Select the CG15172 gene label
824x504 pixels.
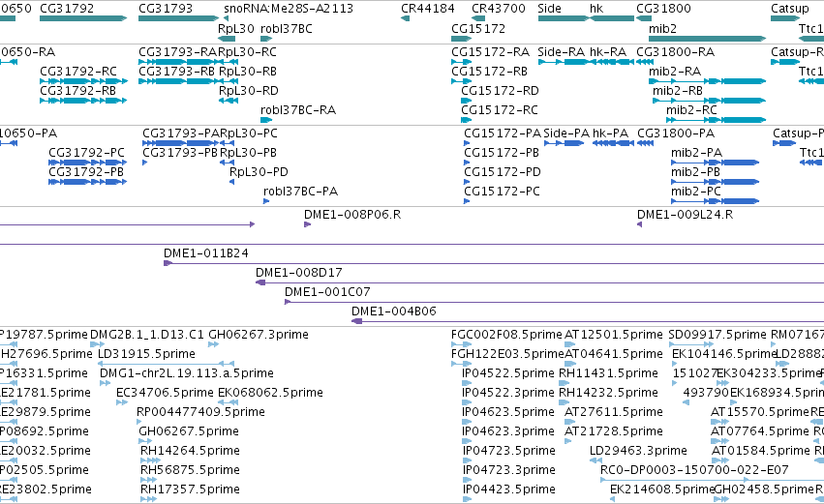(x=478, y=28)
